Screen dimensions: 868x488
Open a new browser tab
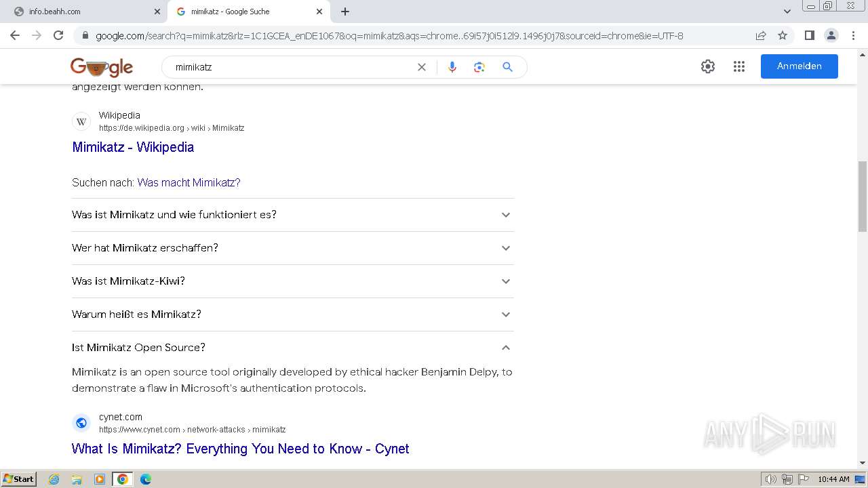click(x=345, y=12)
